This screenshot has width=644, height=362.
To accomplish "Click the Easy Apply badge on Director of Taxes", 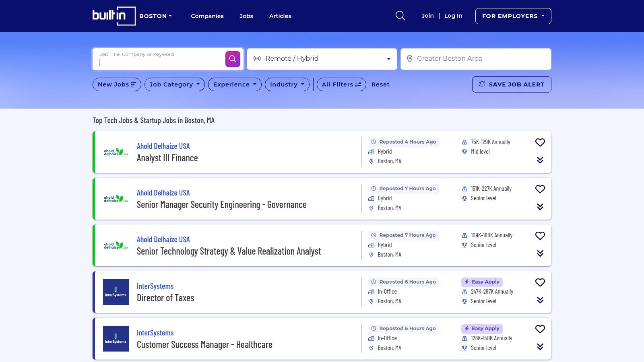I will [x=482, y=282].
